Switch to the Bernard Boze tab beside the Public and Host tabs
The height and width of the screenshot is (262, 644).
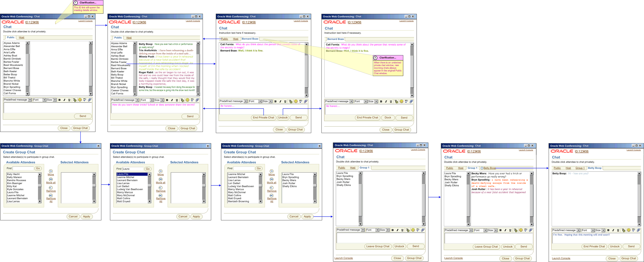point(250,39)
